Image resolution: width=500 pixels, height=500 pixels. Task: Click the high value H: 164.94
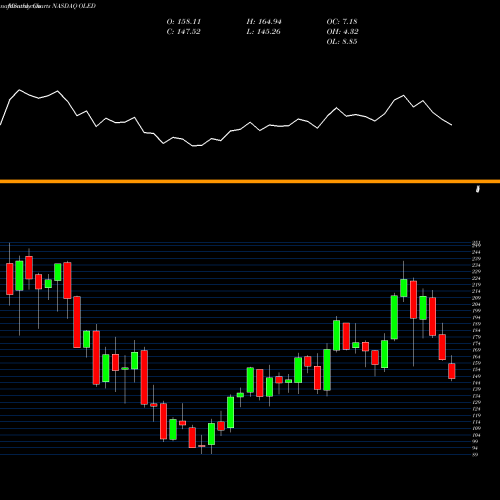pos(264,22)
